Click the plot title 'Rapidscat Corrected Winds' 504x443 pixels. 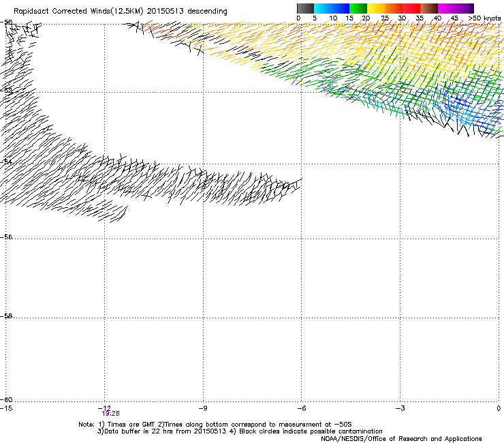point(62,12)
